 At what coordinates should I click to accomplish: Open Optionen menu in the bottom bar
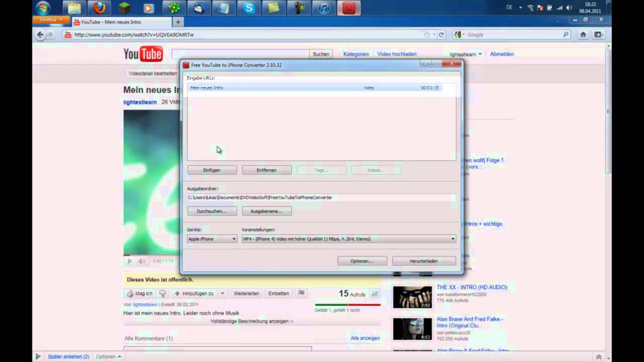(108, 356)
